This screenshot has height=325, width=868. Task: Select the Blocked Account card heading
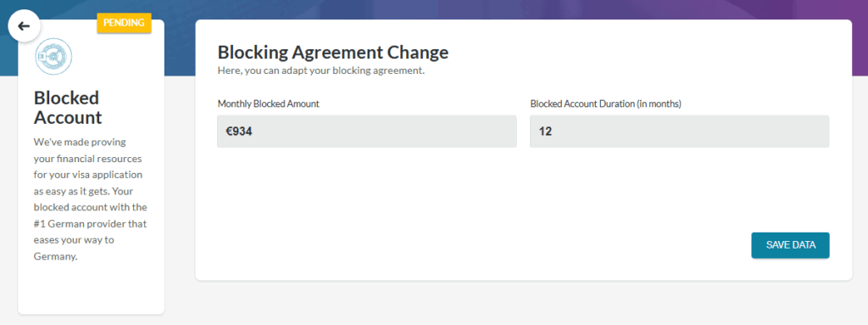tap(68, 108)
